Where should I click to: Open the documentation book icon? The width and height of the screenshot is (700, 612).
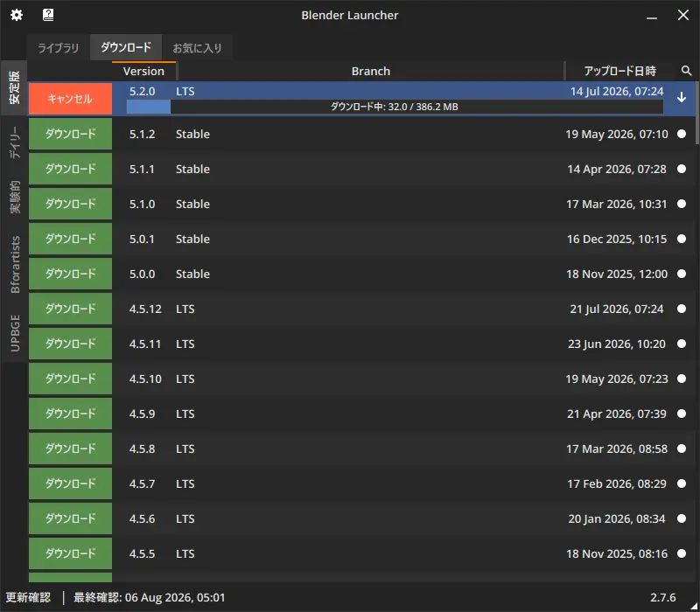point(48,15)
